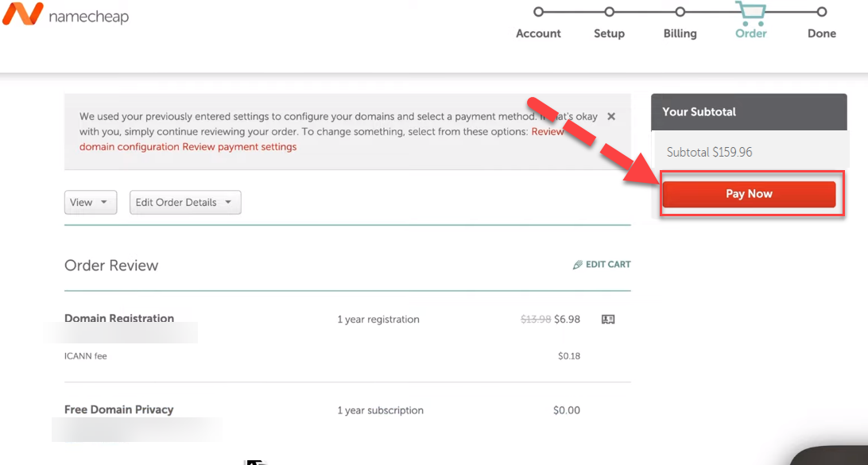Image resolution: width=868 pixels, height=465 pixels.
Task: Click the domain registration contact card icon
Action: pyautogui.click(x=608, y=320)
